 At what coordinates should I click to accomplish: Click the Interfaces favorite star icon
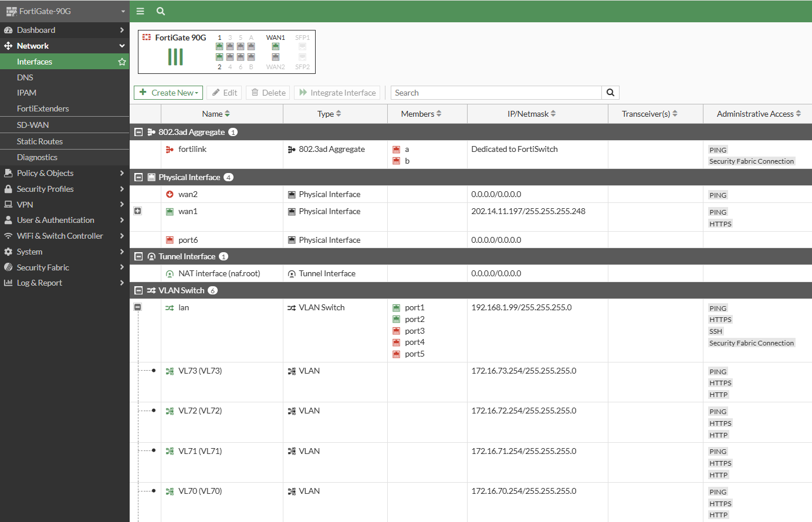pos(122,62)
